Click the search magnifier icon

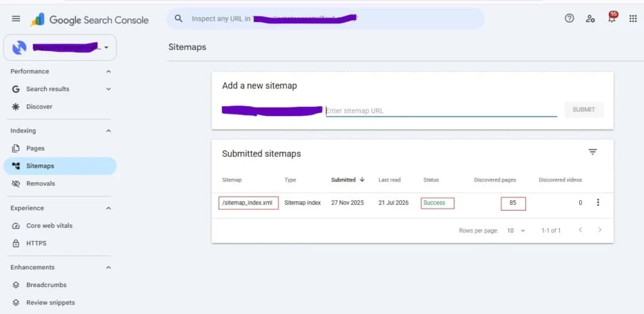[x=178, y=18]
